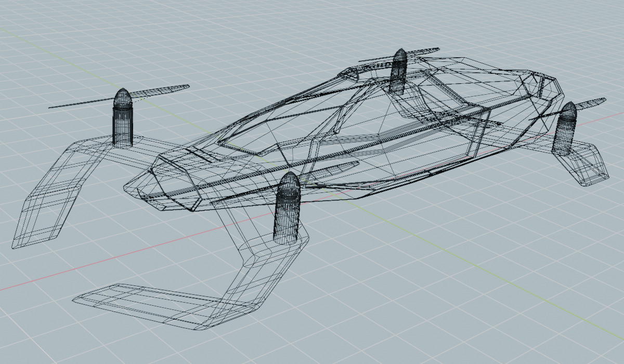Select the far-right propeller motor cylinder

pos(565,129)
